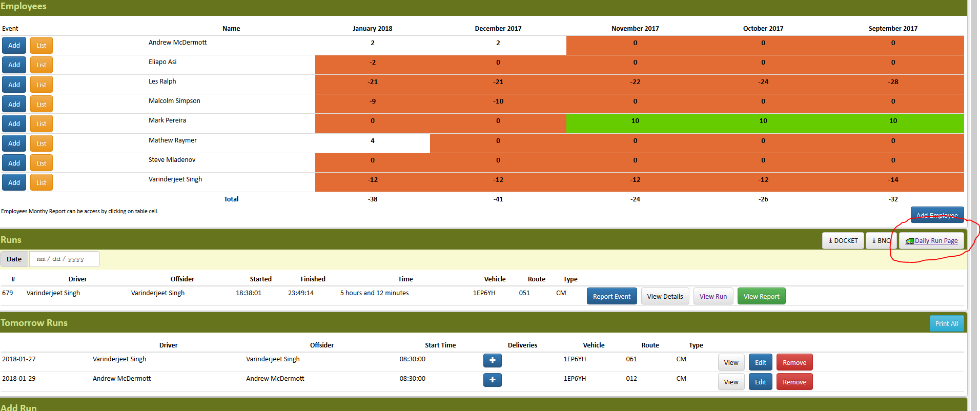This screenshot has width=980, height=411.
Task: Remove the 2018-01-29 run for Andrew McDermott
Action: click(794, 382)
